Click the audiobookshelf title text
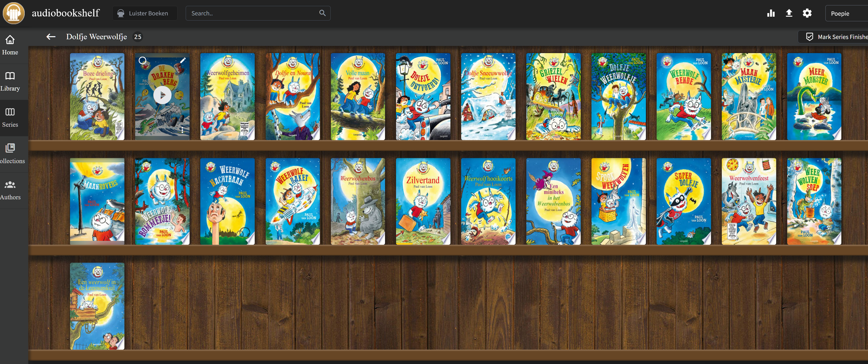 (x=66, y=13)
